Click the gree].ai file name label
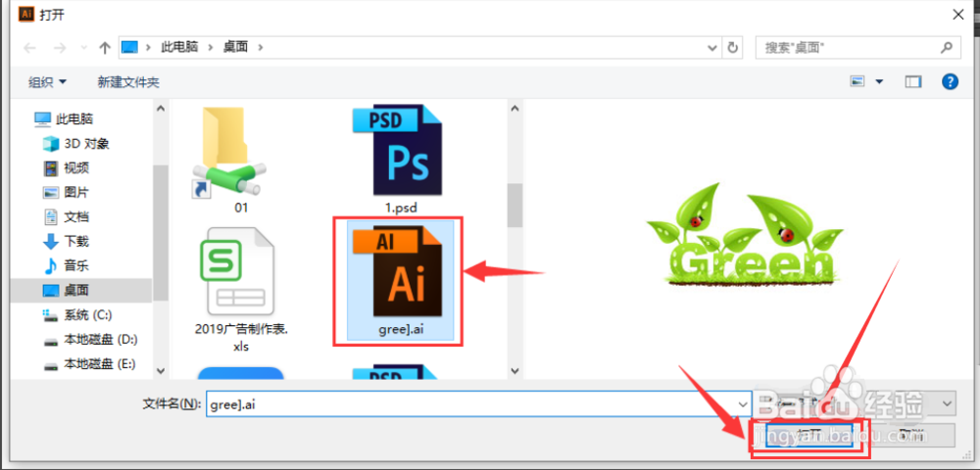The height and width of the screenshot is (470, 980). click(x=401, y=331)
